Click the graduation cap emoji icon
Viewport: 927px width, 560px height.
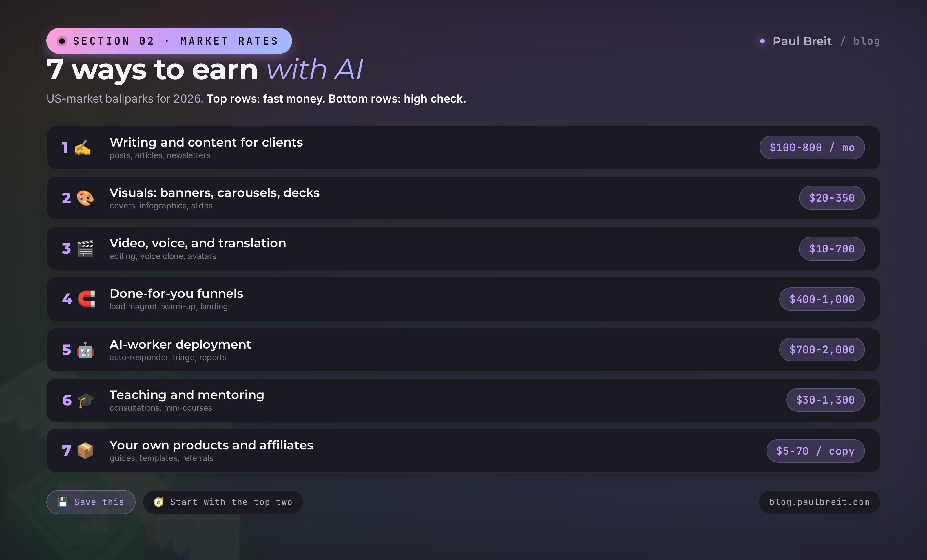point(85,400)
